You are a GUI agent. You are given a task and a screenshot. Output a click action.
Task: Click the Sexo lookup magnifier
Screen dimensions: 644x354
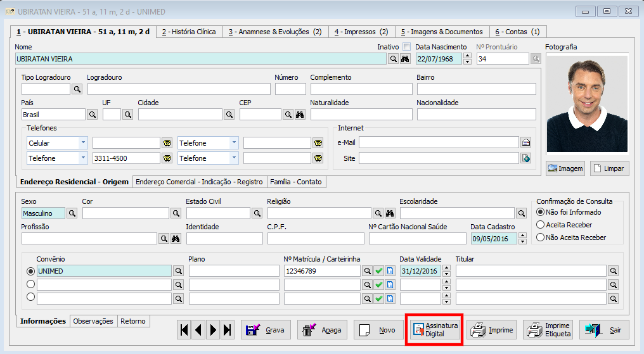[72, 213]
